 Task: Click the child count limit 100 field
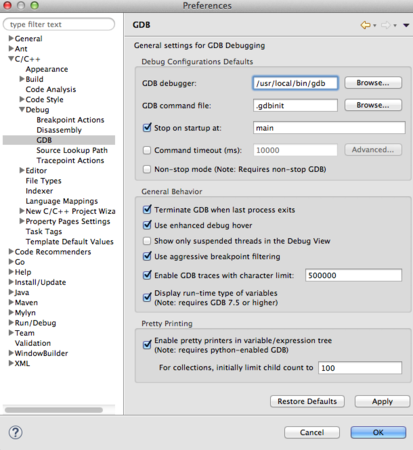pos(360,368)
